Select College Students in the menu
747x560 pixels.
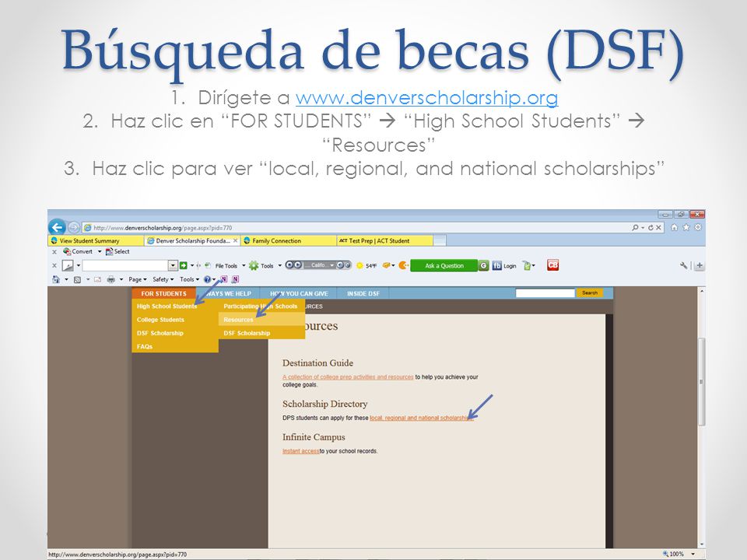pos(160,320)
